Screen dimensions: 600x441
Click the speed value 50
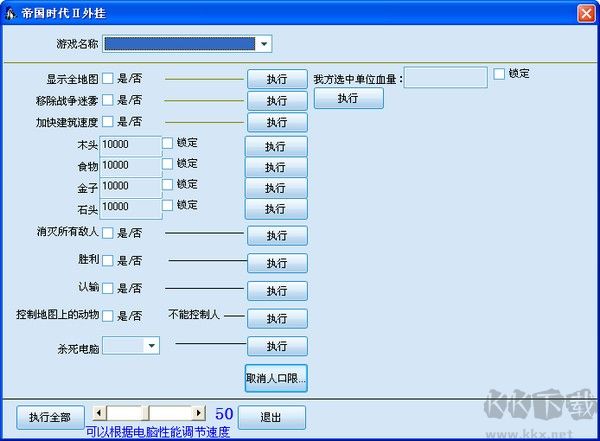click(224, 414)
